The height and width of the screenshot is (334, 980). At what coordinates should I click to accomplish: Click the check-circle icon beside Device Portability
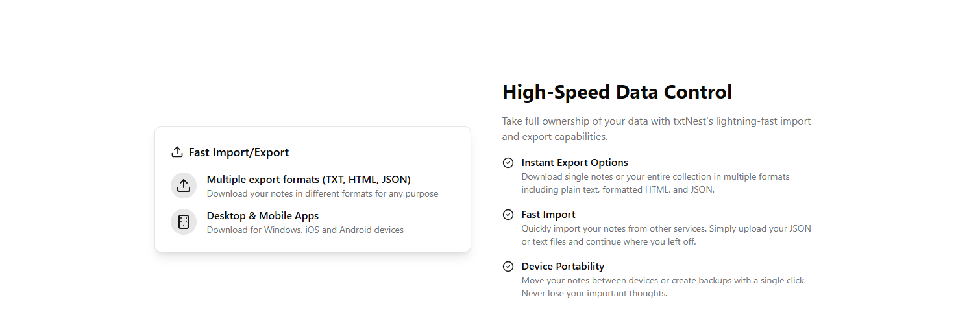(x=508, y=267)
